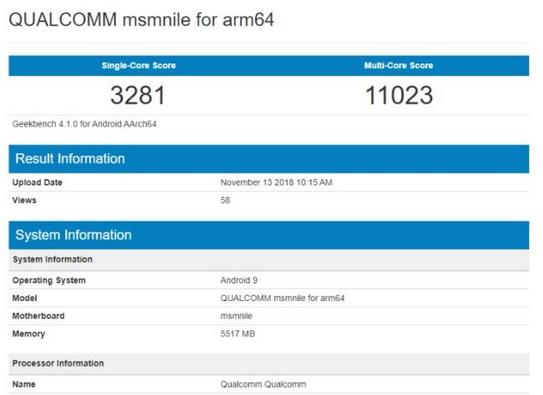Click the 'Model' label
The width and height of the screenshot is (543, 395).
coord(25,298)
